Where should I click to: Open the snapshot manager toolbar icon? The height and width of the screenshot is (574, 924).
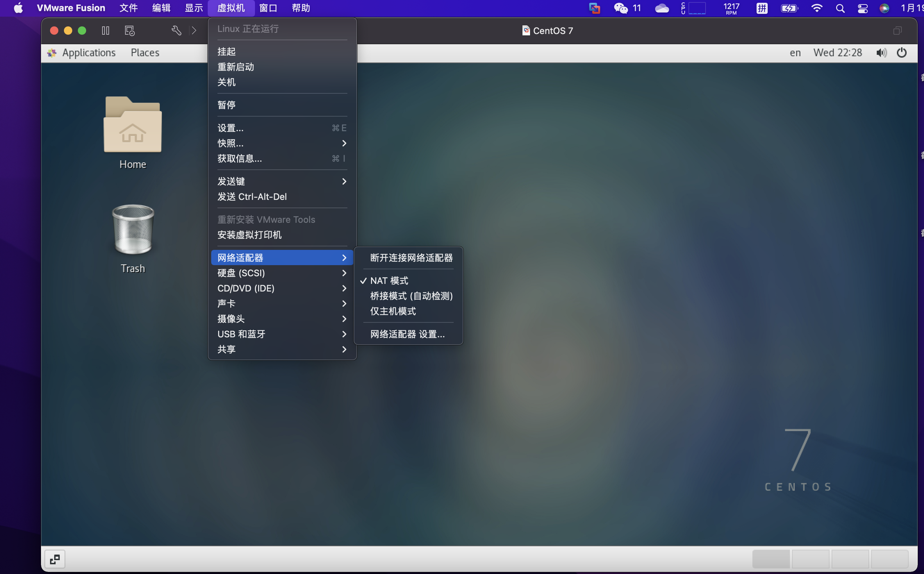tap(130, 31)
